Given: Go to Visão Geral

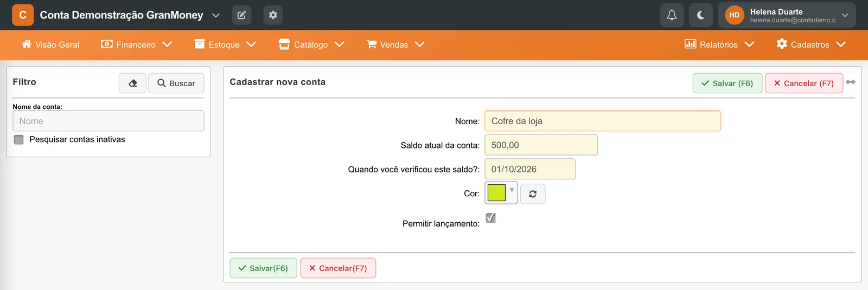Looking at the screenshot, I should [x=50, y=44].
